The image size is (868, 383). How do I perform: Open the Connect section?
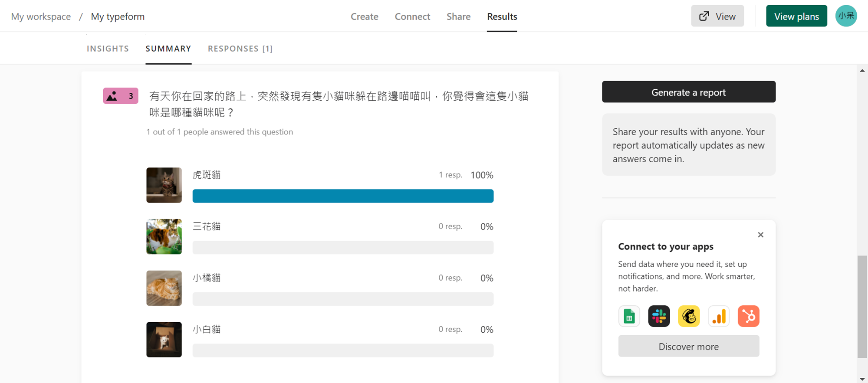tap(412, 16)
